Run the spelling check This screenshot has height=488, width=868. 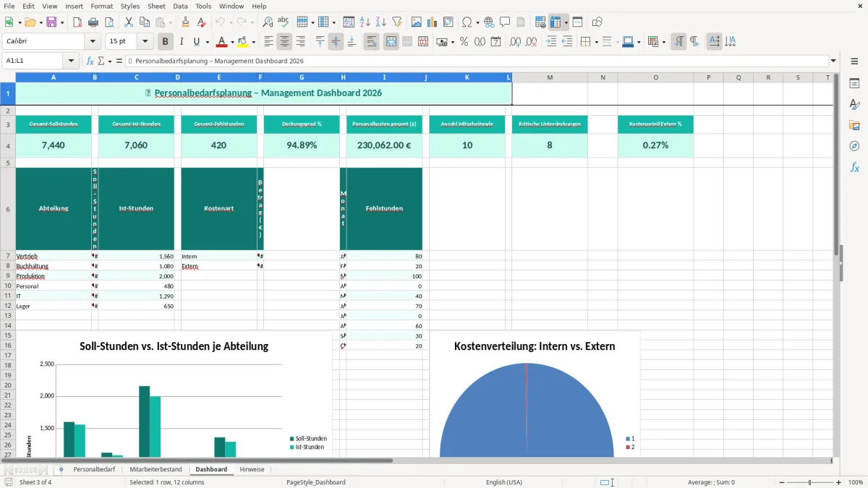click(284, 22)
